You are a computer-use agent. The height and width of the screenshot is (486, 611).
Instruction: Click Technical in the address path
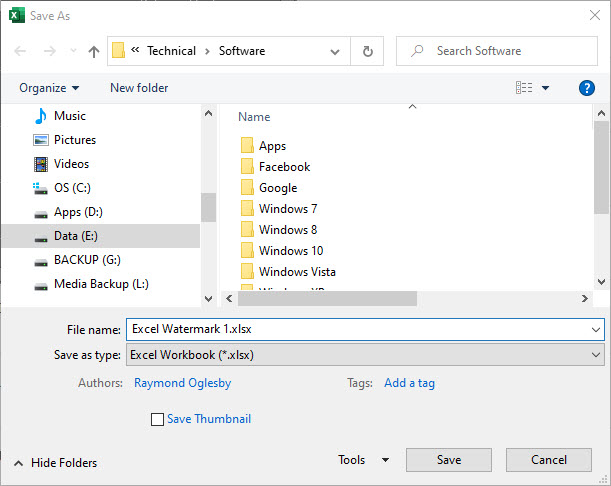click(x=171, y=51)
